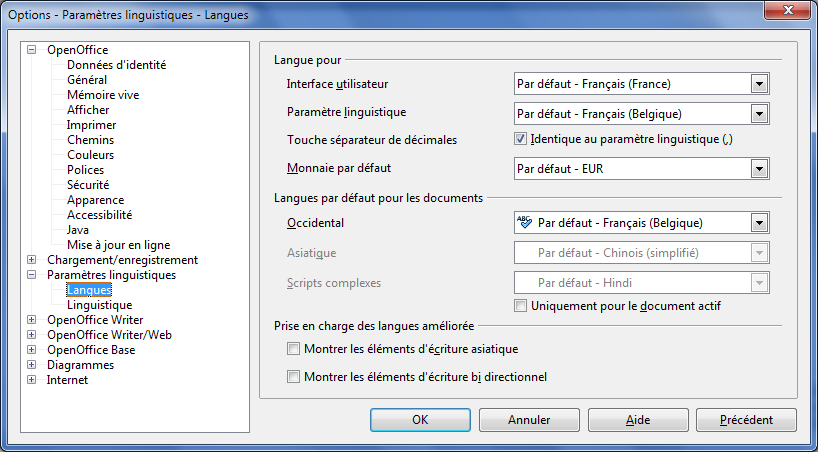
Task: Expand the OpenOffice Writer node
Action: pos(32,320)
